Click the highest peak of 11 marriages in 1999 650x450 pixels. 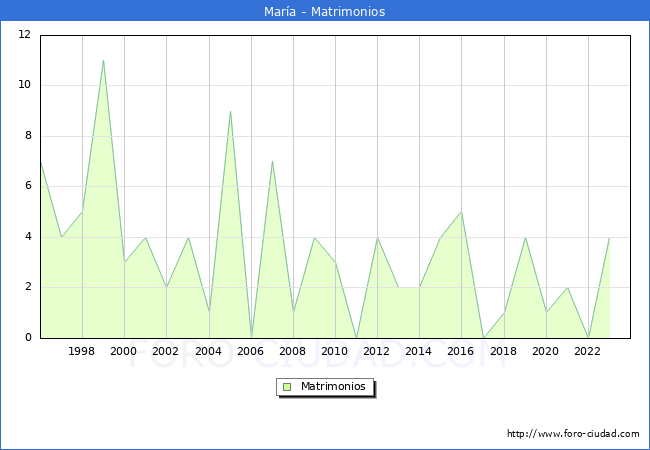coord(103,60)
